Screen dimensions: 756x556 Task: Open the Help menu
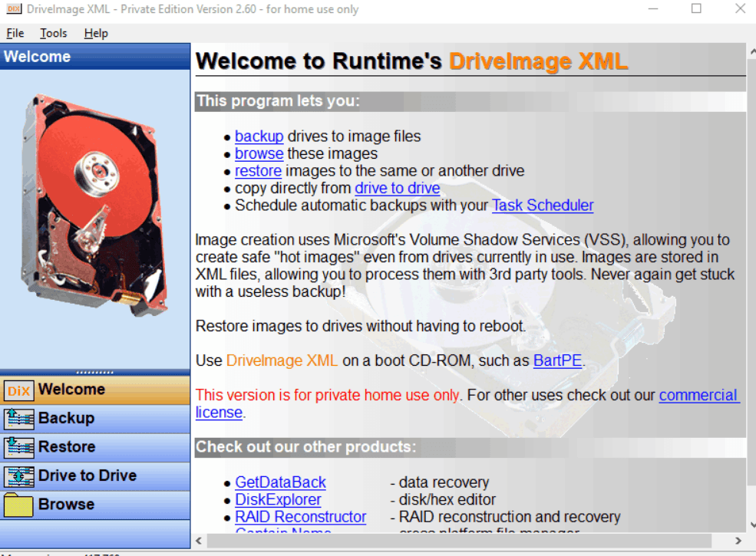coord(96,33)
